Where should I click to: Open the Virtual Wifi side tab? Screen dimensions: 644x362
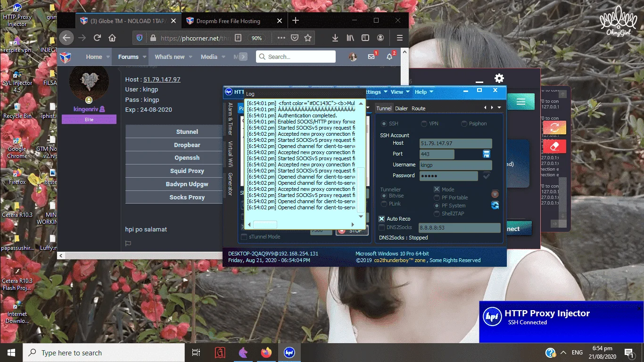click(230, 154)
